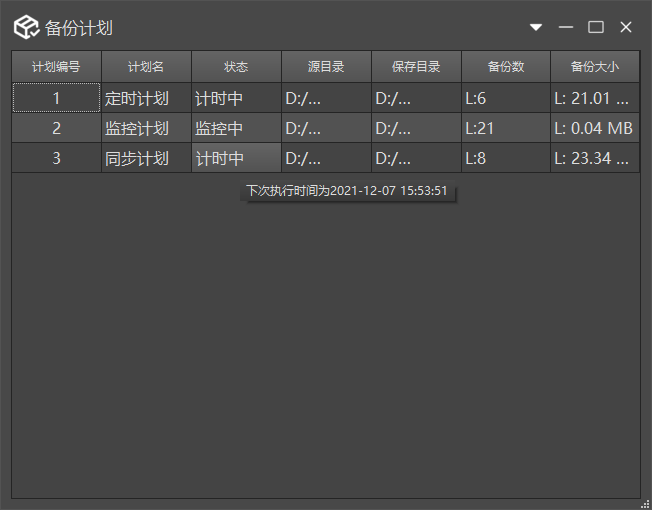Screen dimensions: 652x510
Task: Click save directory cell of 监控计划 row
Action: point(416,128)
